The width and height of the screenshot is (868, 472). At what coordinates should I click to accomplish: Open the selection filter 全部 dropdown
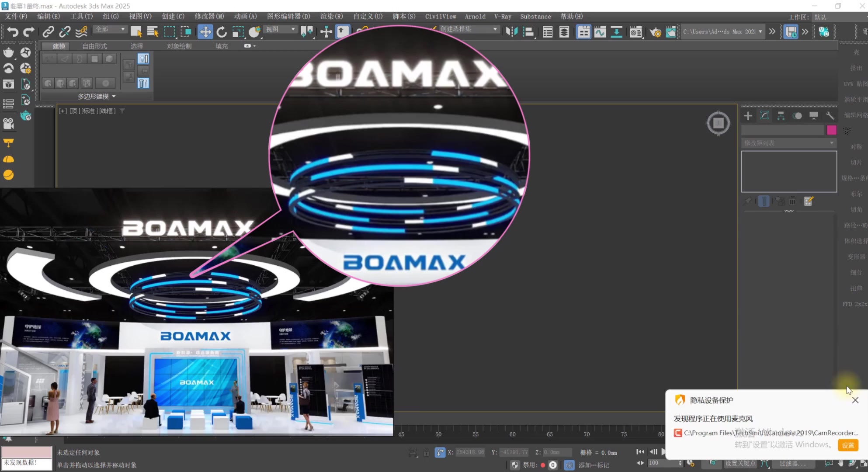110,28
